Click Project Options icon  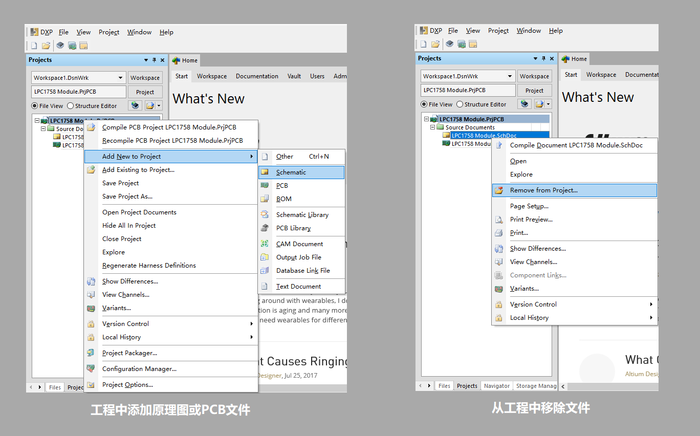pyautogui.click(x=91, y=385)
